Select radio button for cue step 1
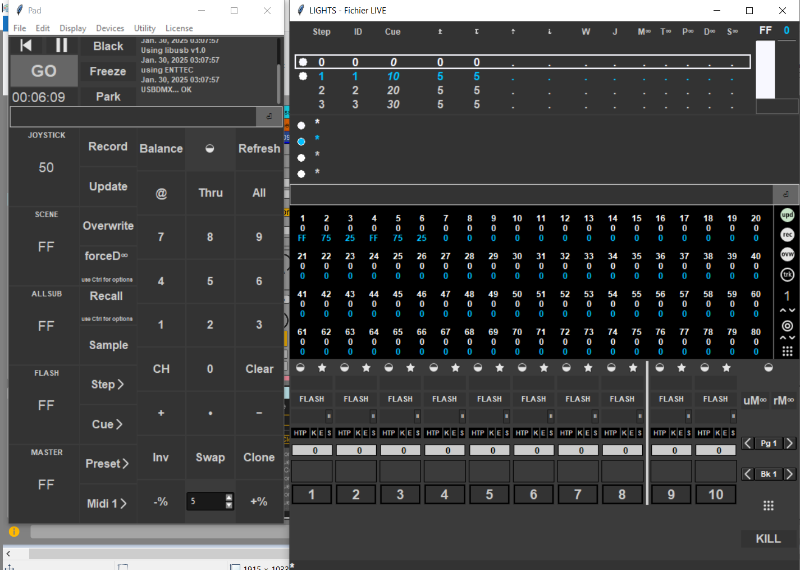 click(x=303, y=76)
